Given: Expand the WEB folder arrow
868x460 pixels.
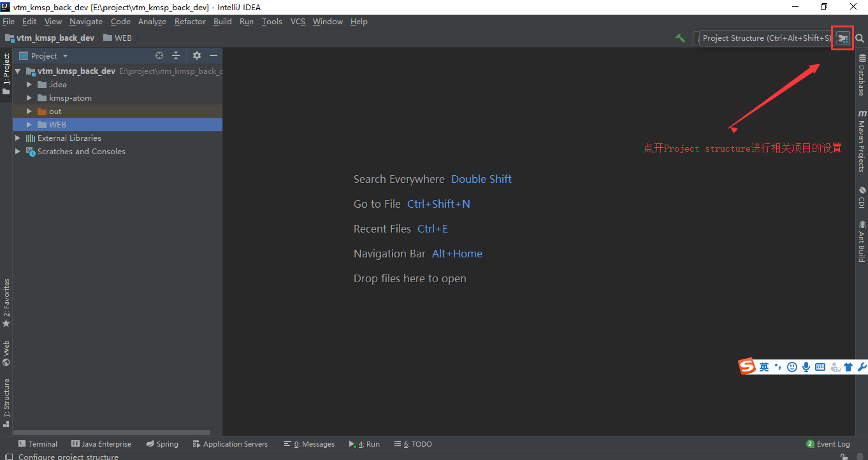Looking at the screenshot, I should point(29,125).
